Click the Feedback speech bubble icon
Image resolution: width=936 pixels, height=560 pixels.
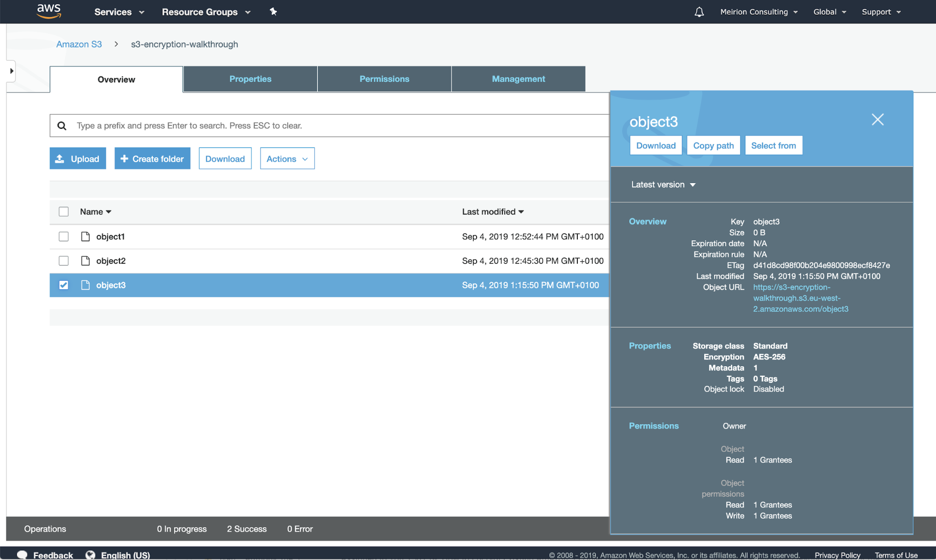pyautogui.click(x=22, y=555)
